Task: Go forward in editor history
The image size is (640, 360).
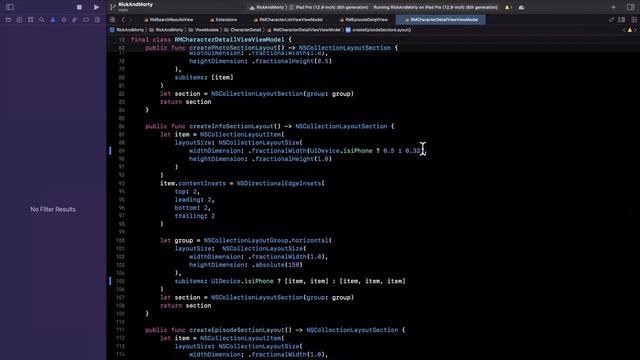Action: point(130,20)
